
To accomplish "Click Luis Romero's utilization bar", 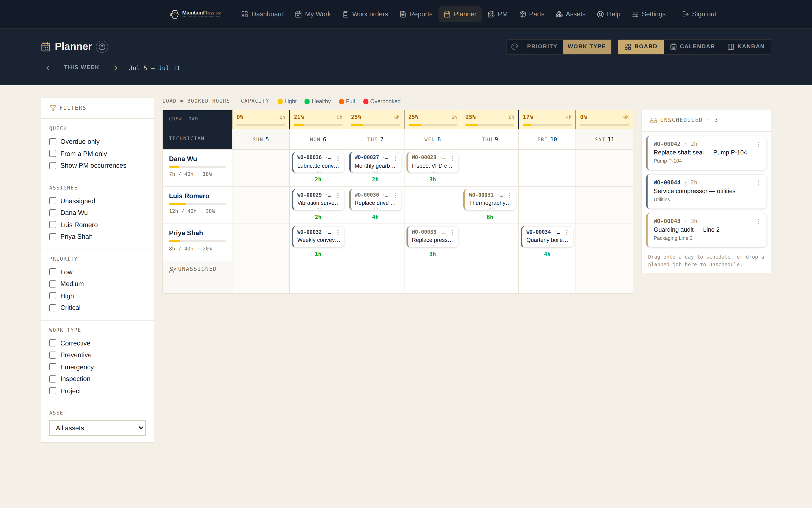I will (x=197, y=204).
